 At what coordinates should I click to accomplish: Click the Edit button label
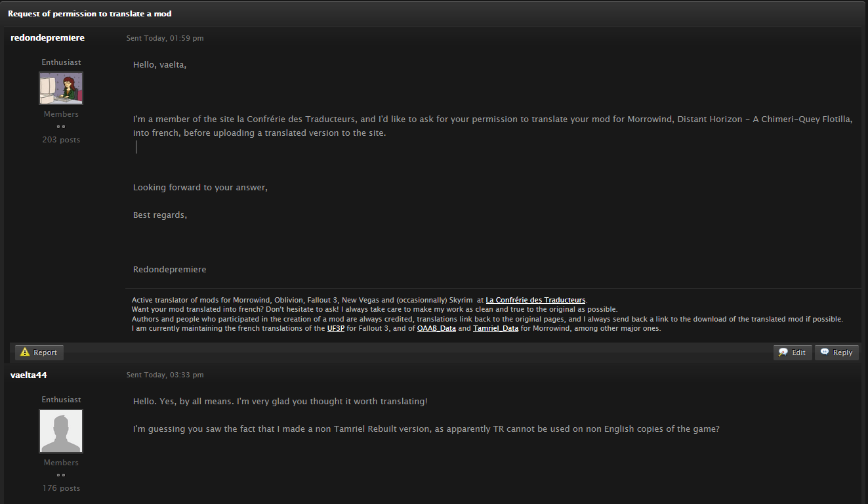798,352
